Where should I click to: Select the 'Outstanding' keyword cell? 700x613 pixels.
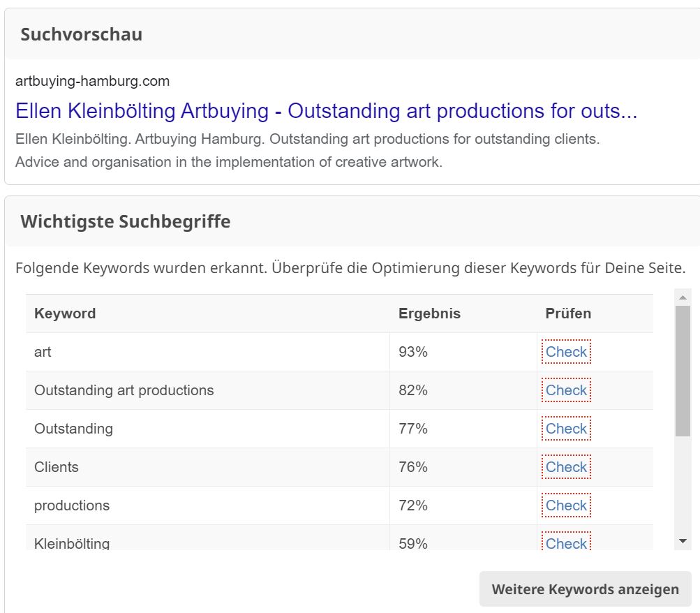[x=207, y=429]
